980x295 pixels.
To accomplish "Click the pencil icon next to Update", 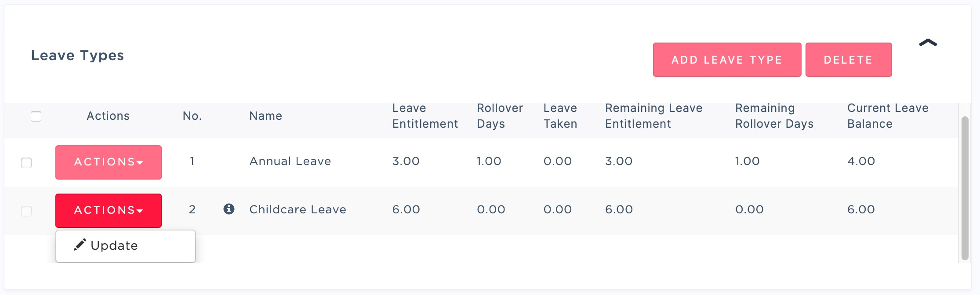I will pos(80,245).
